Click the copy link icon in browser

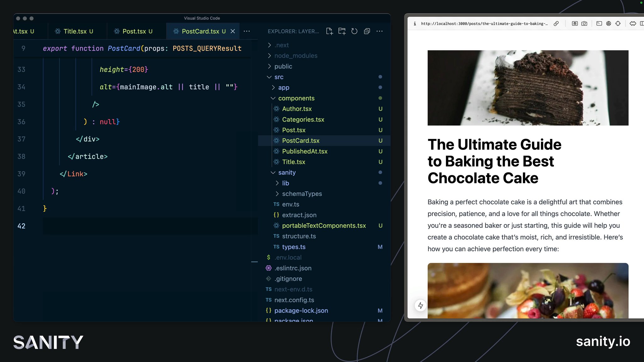(556, 24)
